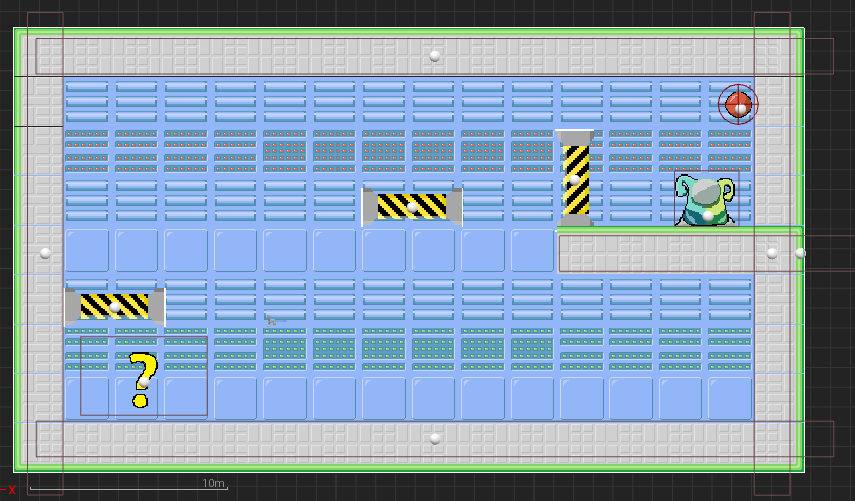
Task: Select the left wall's white pivot dot
Action: [x=45, y=253]
